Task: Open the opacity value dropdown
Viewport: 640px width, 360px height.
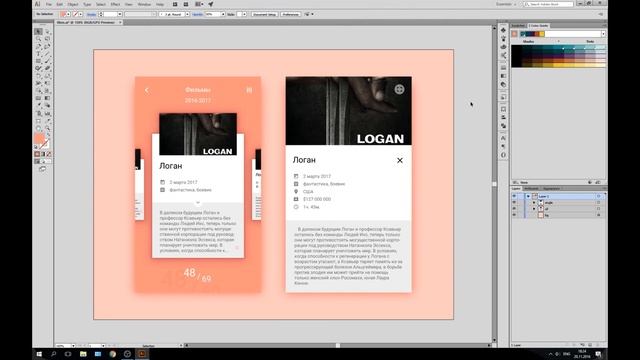Action: (x=223, y=14)
